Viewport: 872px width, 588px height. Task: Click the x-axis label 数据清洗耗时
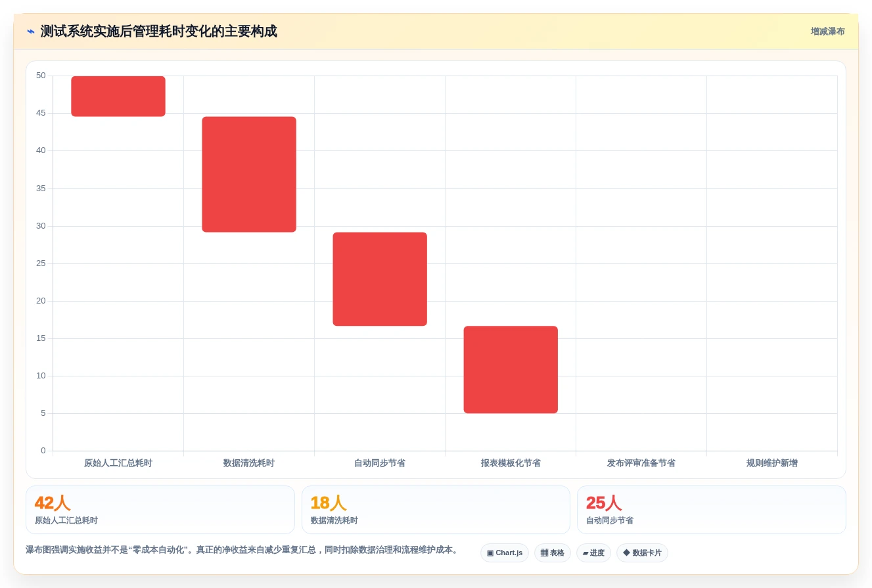click(x=249, y=463)
